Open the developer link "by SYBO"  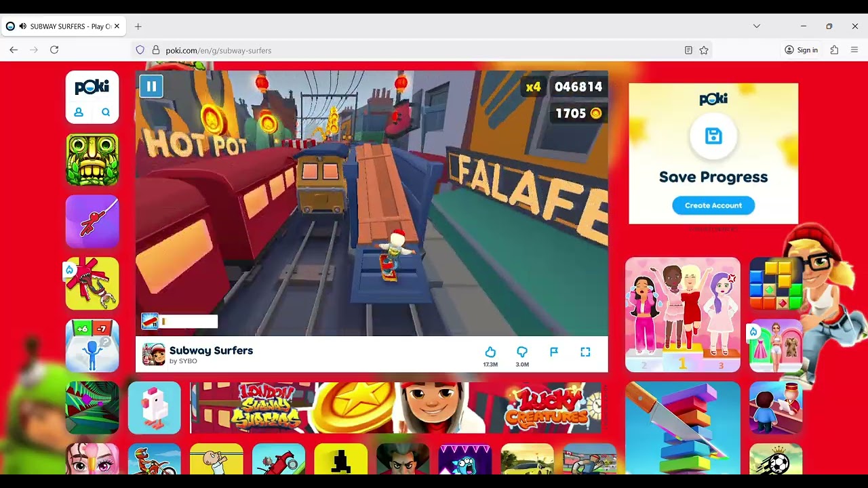(183, 361)
